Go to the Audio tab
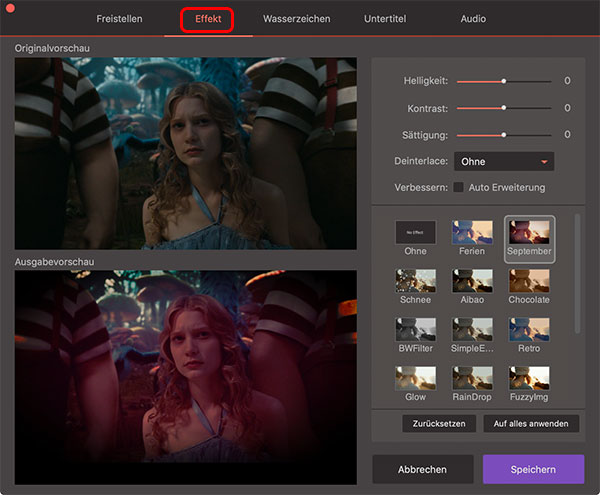600x495 pixels. tap(473, 19)
